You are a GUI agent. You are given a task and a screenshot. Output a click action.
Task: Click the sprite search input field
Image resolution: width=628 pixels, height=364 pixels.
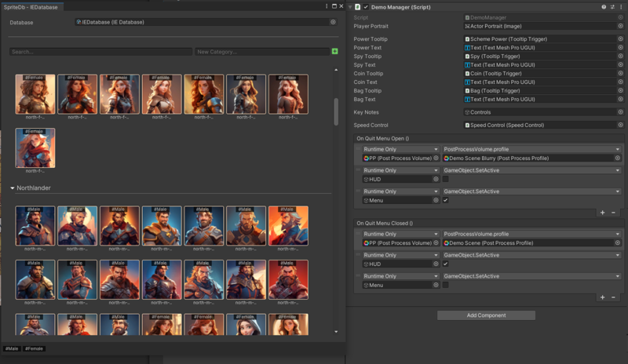(x=100, y=52)
